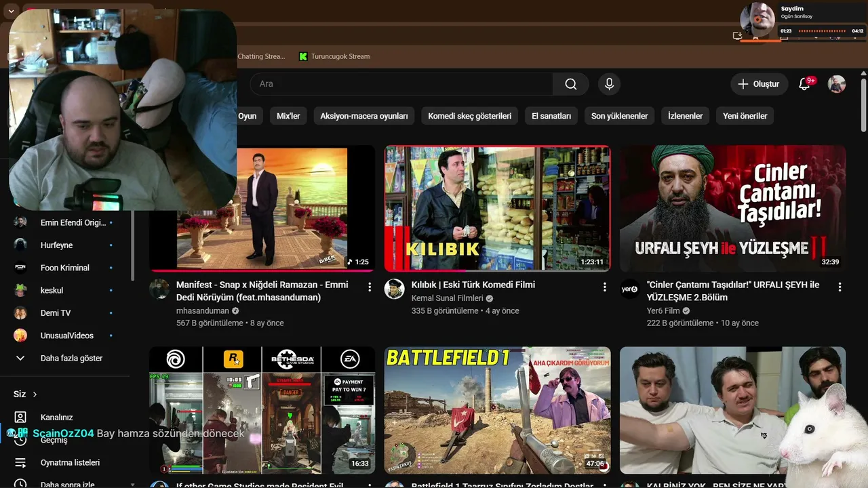Select the Aksiyon-macera oyunları chip

pyautogui.click(x=364, y=116)
